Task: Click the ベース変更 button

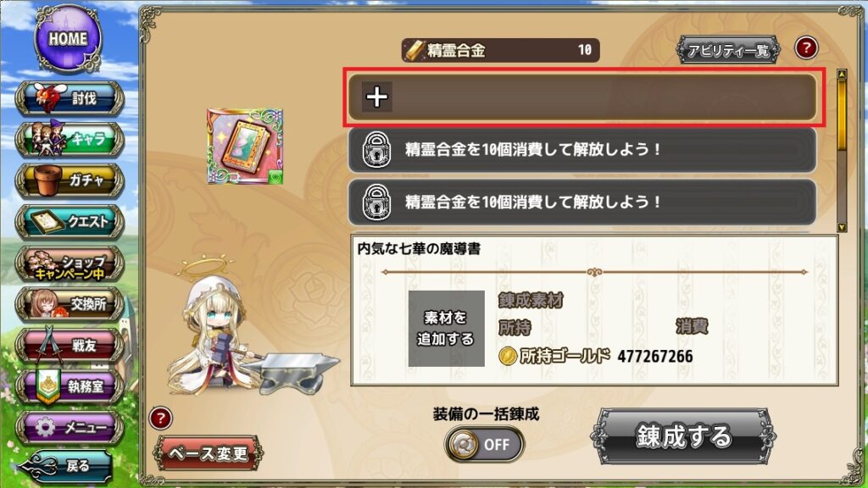Action: pos(209,453)
